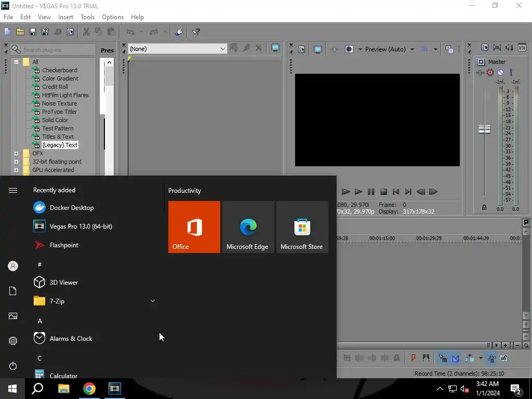
Task: Go to end of project
Action: (408, 192)
